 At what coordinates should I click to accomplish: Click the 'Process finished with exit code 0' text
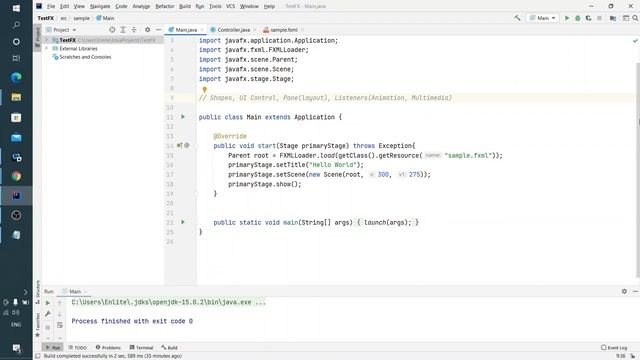tap(132, 321)
